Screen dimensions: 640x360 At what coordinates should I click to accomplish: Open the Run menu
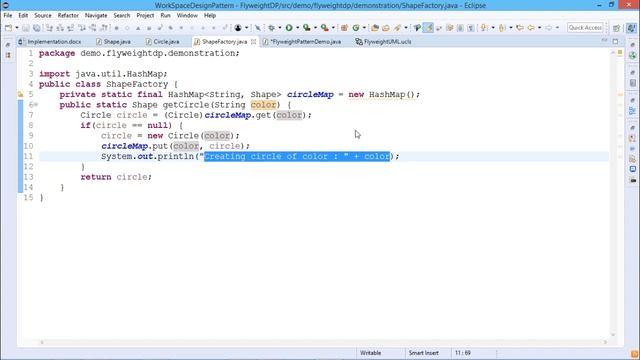165,16
